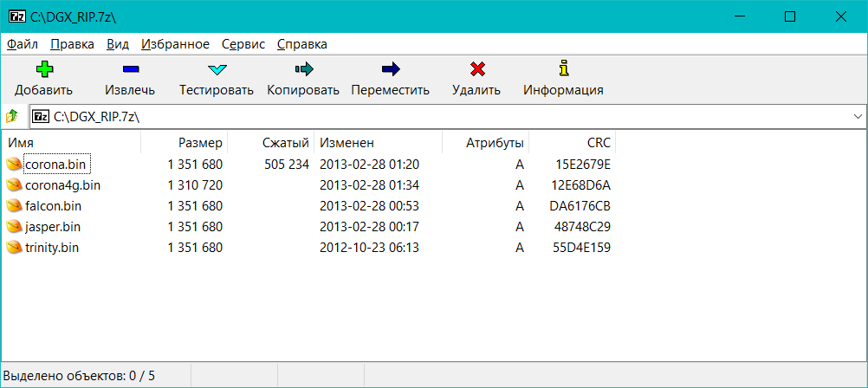868x388 pixels.
Task: Click the Копировать arrow icon
Action: point(304,69)
